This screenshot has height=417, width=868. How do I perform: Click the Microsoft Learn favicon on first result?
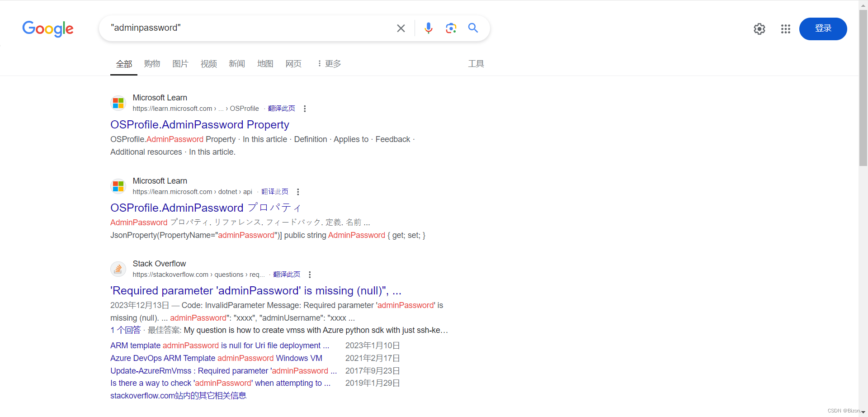click(x=118, y=103)
